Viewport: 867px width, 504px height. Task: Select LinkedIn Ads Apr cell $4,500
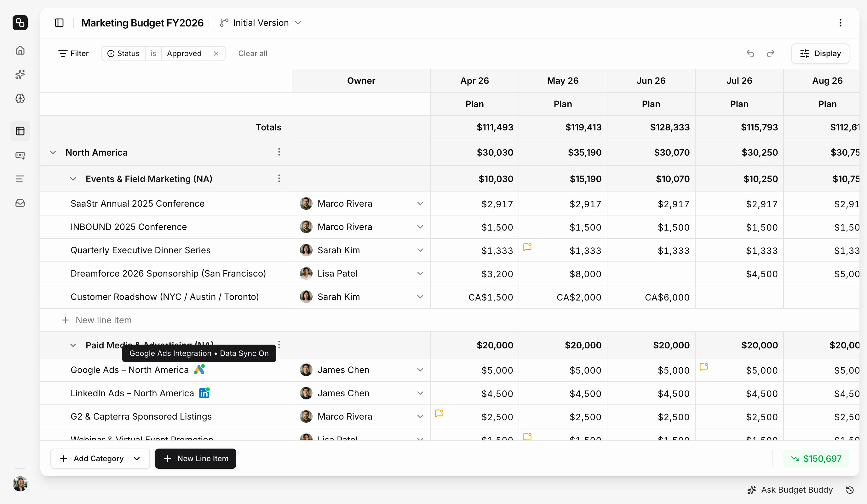[x=474, y=393]
